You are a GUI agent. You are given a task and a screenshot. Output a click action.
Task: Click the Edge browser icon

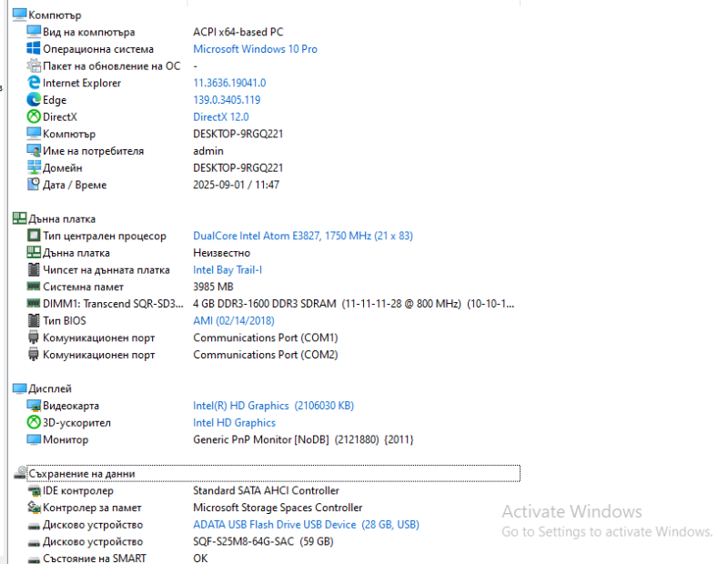coord(35,100)
